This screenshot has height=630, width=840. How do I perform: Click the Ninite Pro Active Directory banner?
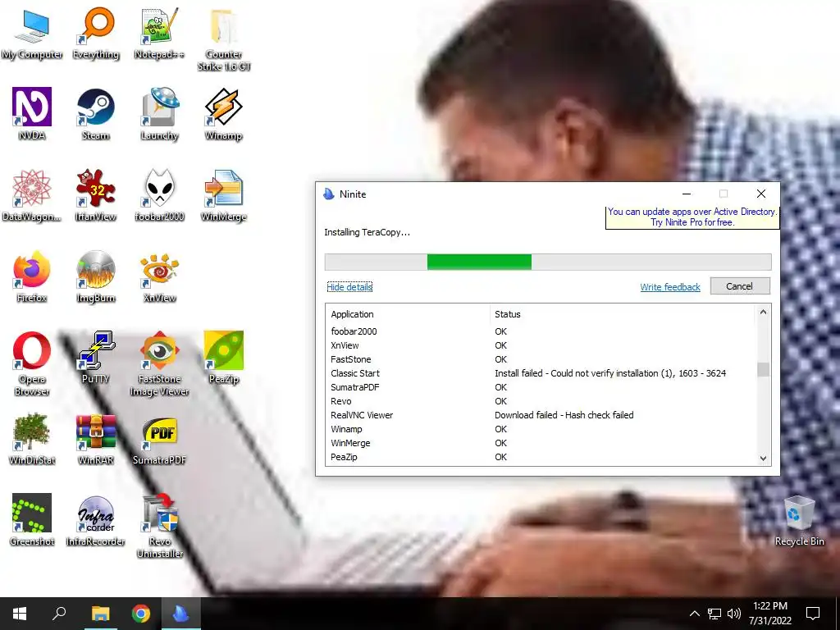tap(692, 217)
